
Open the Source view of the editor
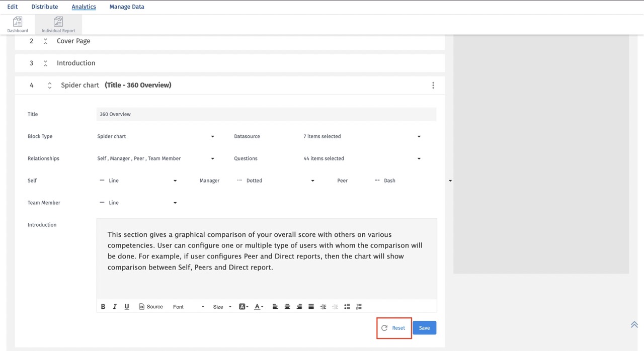(x=151, y=306)
